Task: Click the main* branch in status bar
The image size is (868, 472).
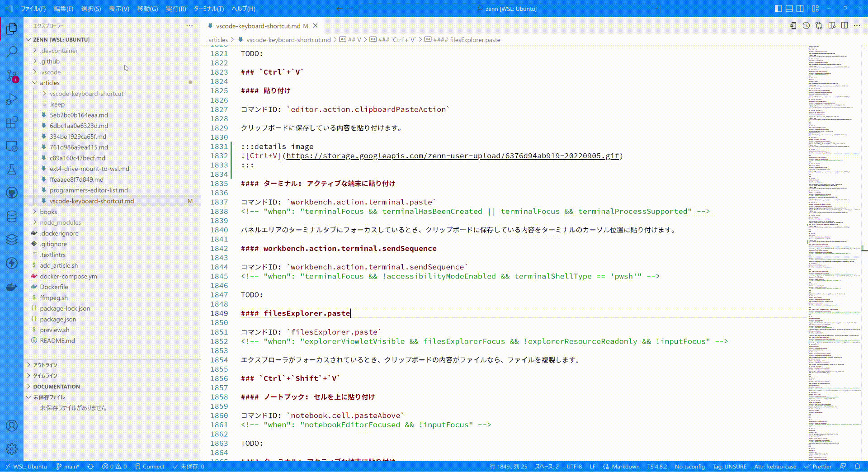Action: (67, 467)
